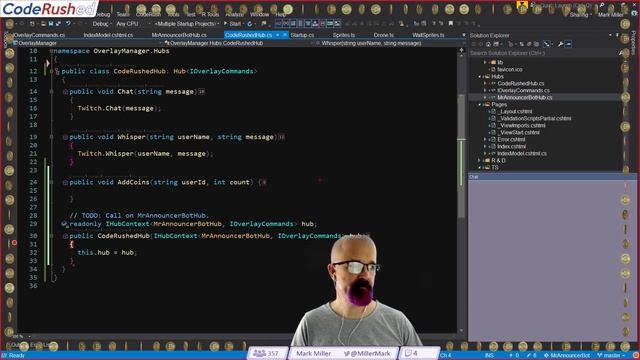Switch to the MrAnnouncerBotHub.cs editor tab
Viewport: 640px width, 360px height.
(179, 35)
